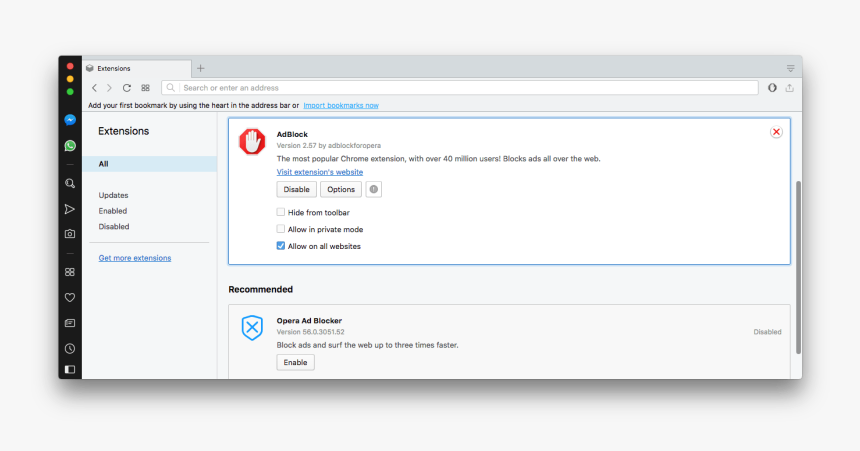Open a new tab with plus button
Viewport: 860px width, 451px height.
pos(201,68)
